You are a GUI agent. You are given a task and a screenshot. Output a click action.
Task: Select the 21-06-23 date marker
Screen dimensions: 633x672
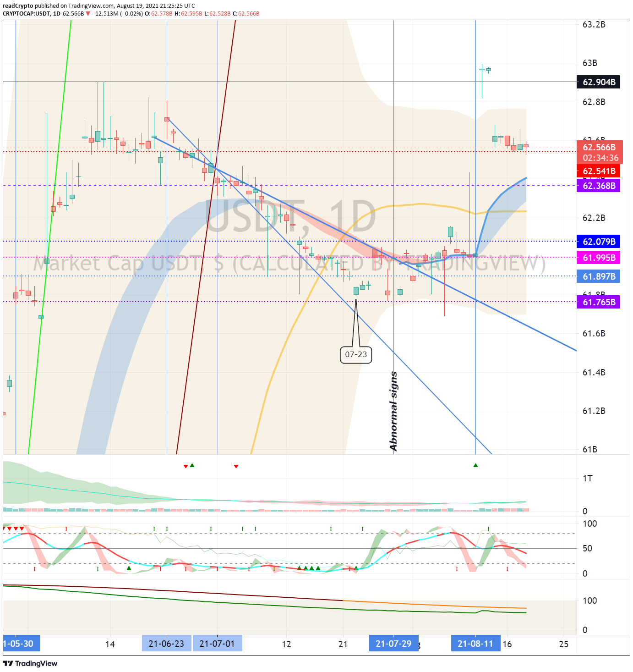[166, 644]
